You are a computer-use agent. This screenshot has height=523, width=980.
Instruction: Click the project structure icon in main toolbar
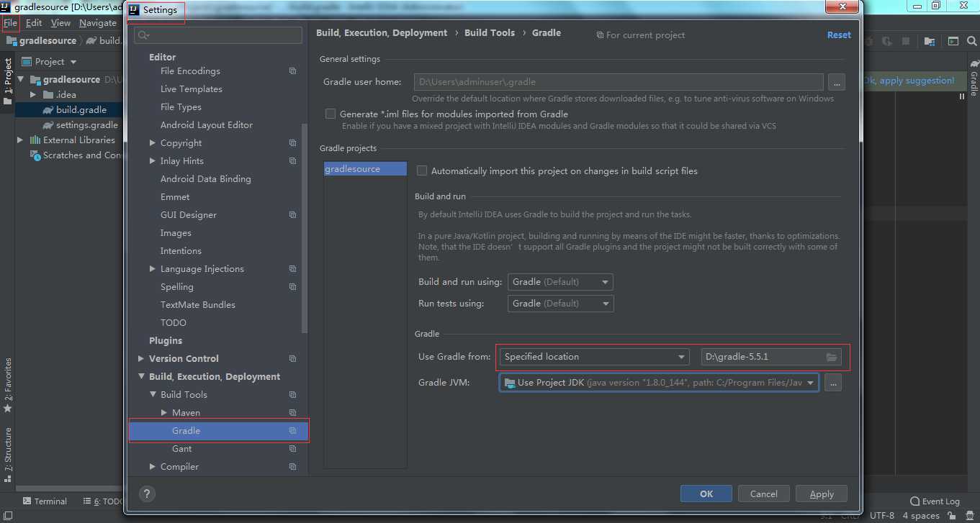coord(929,42)
